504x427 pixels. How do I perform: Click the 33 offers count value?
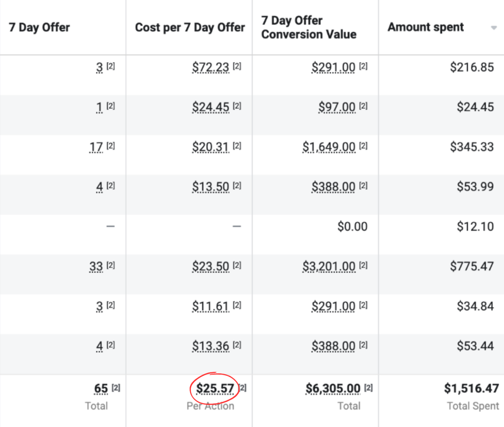point(96,266)
